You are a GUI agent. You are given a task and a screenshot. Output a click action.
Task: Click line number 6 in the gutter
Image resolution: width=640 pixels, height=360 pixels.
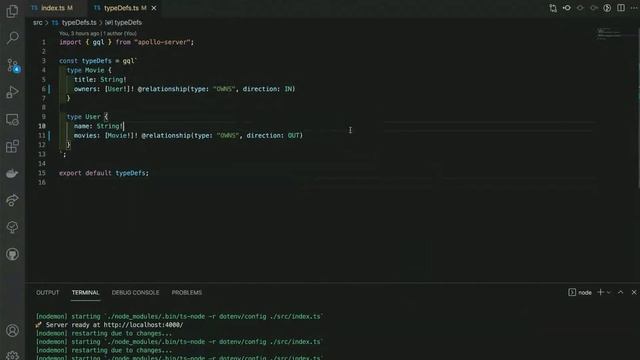(44, 89)
